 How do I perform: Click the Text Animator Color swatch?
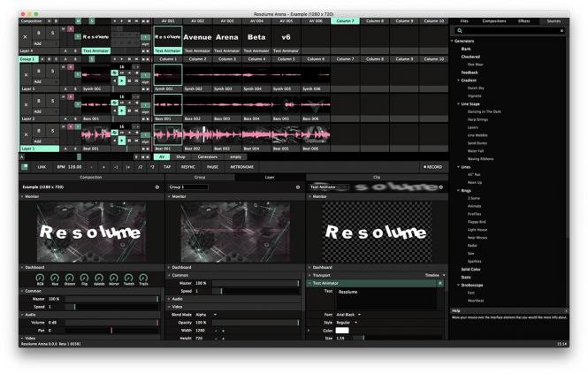click(342, 331)
